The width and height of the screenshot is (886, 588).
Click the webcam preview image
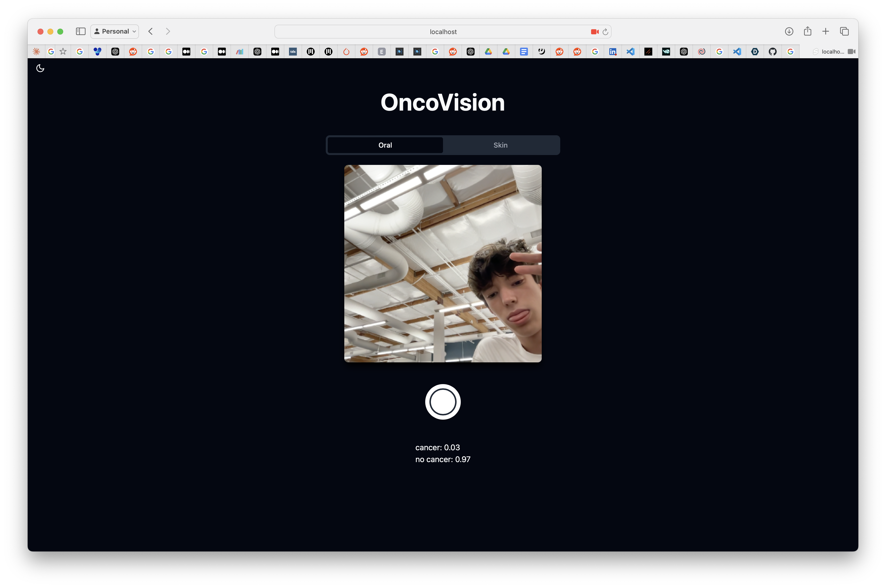point(443,263)
